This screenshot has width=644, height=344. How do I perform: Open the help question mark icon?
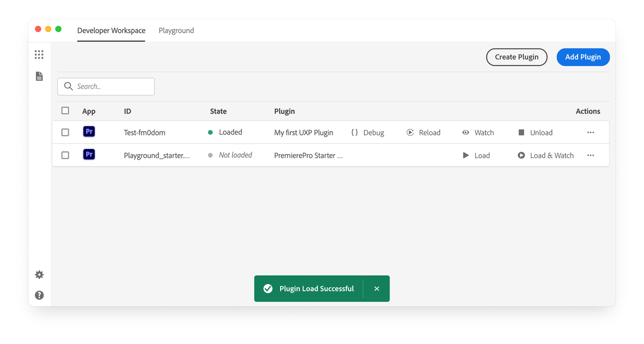[39, 295]
